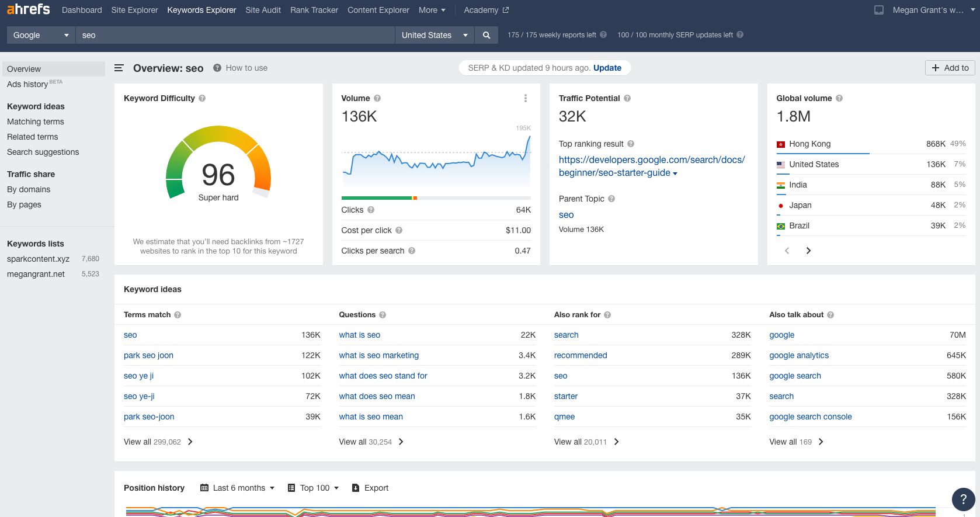Expand View all 299,062 terms match
Screen dimensions: 980x517
158,442
